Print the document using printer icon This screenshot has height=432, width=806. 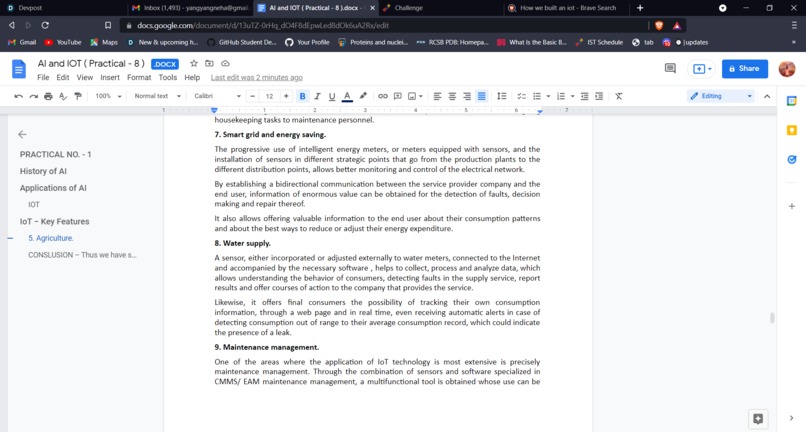[48, 96]
